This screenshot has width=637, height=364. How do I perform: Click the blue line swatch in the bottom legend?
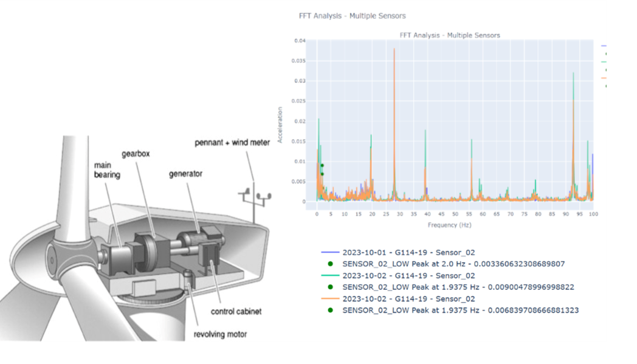coord(330,252)
